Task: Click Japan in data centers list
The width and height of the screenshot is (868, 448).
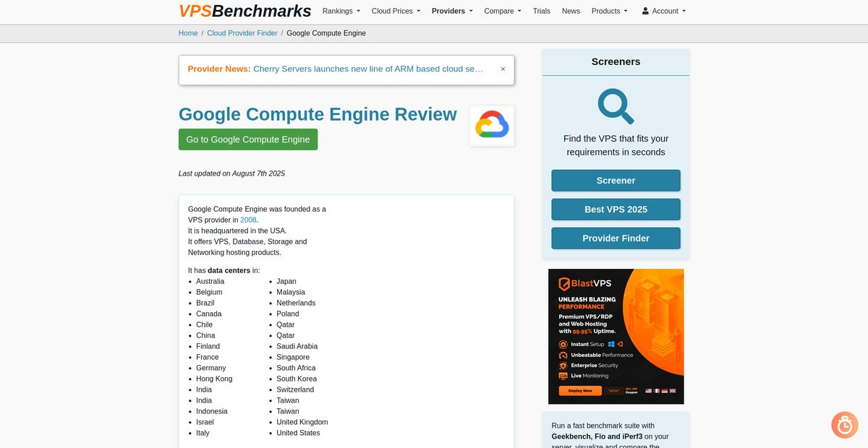Action: (x=286, y=281)
